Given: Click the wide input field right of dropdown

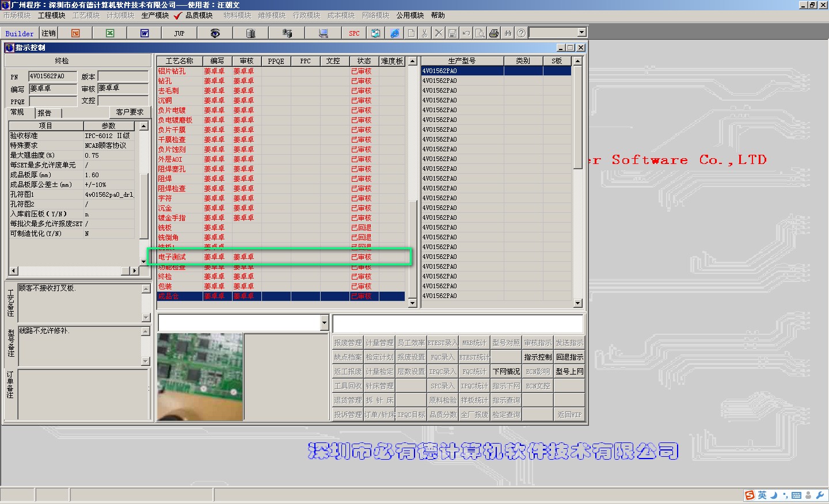Looking at the screenshot, I should [x=458, y=323].
